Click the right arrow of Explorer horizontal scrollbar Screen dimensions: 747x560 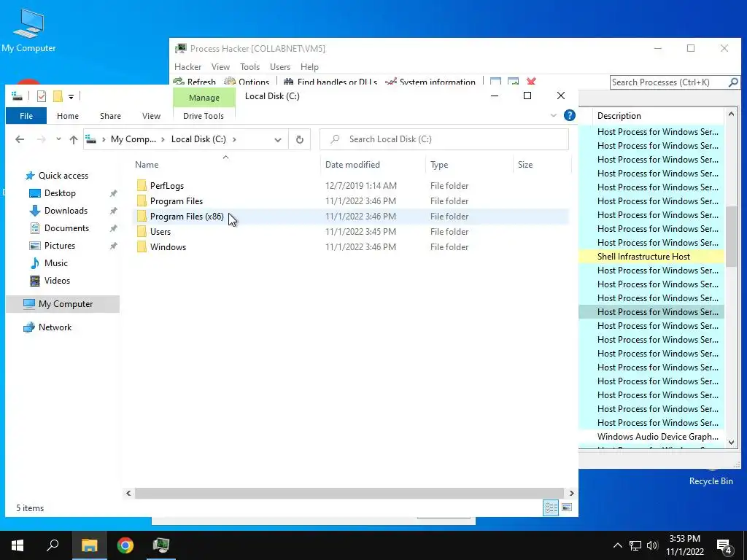pos(571,494)
